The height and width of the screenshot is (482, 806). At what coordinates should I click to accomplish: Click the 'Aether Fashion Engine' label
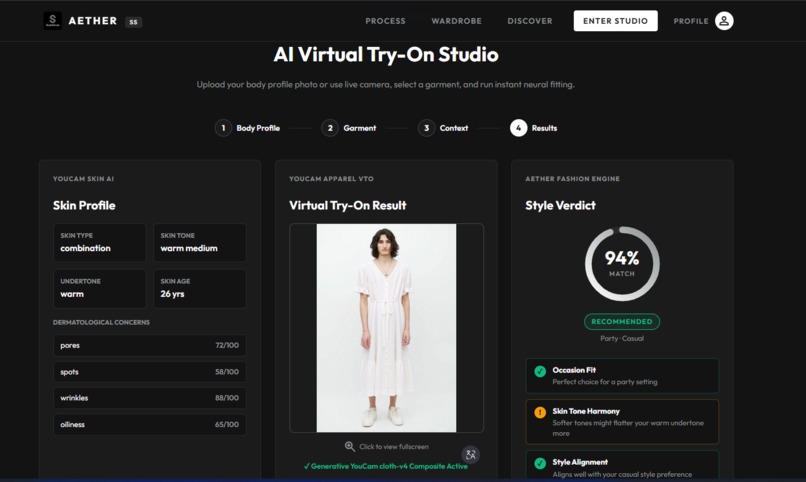click(x=572, y=179)
